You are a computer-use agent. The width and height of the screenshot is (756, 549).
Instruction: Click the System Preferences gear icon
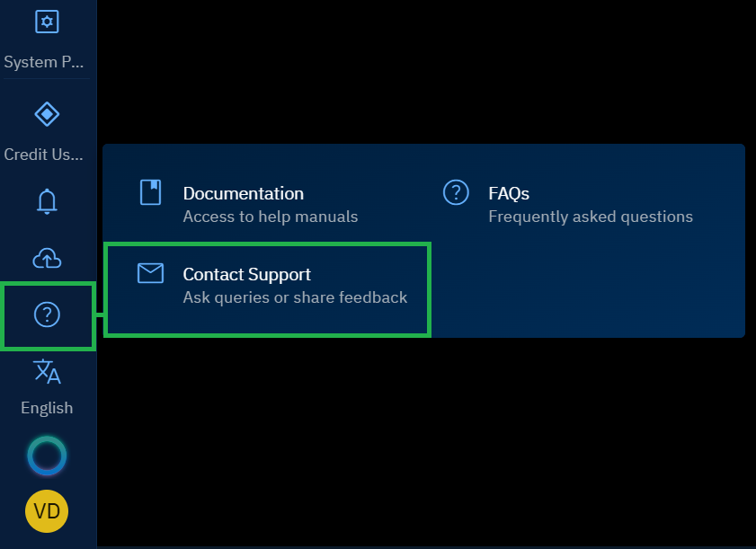47,22
